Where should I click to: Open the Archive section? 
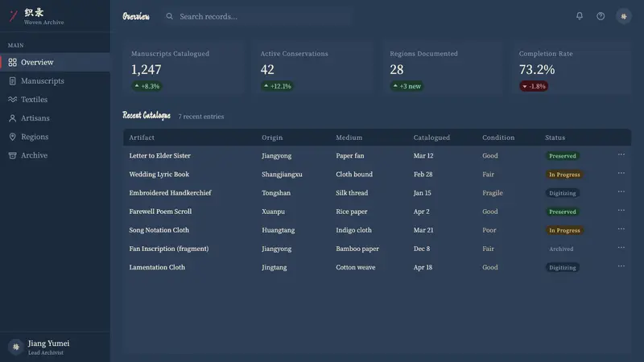[x=55, y=155]
